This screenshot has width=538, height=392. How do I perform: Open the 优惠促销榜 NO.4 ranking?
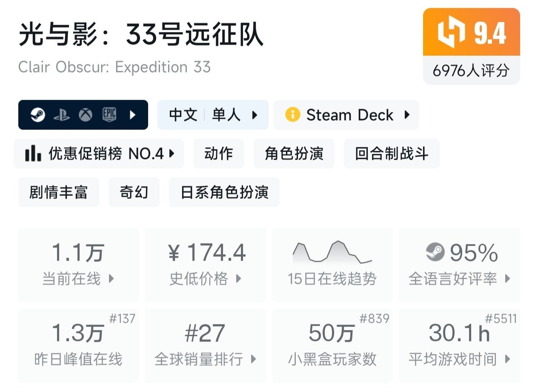pos(99,154)
